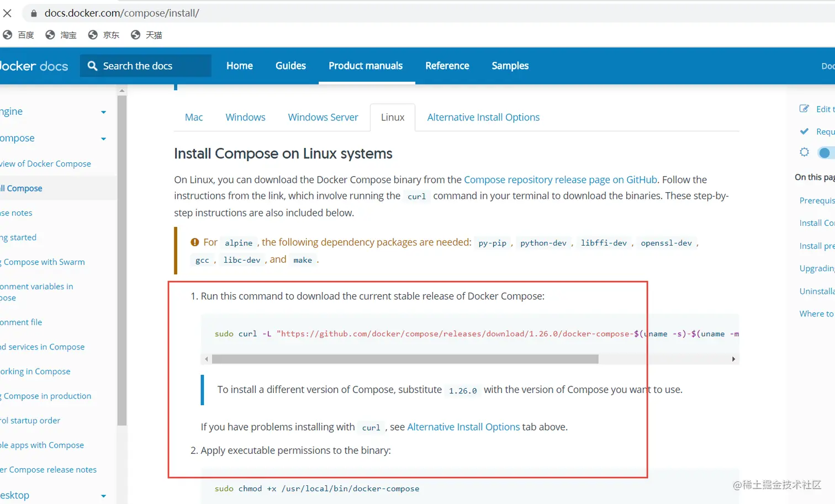Viewport: 835px width, 504px height.
Task: Click the 1.26.0 inline version code
Action: 463,390
